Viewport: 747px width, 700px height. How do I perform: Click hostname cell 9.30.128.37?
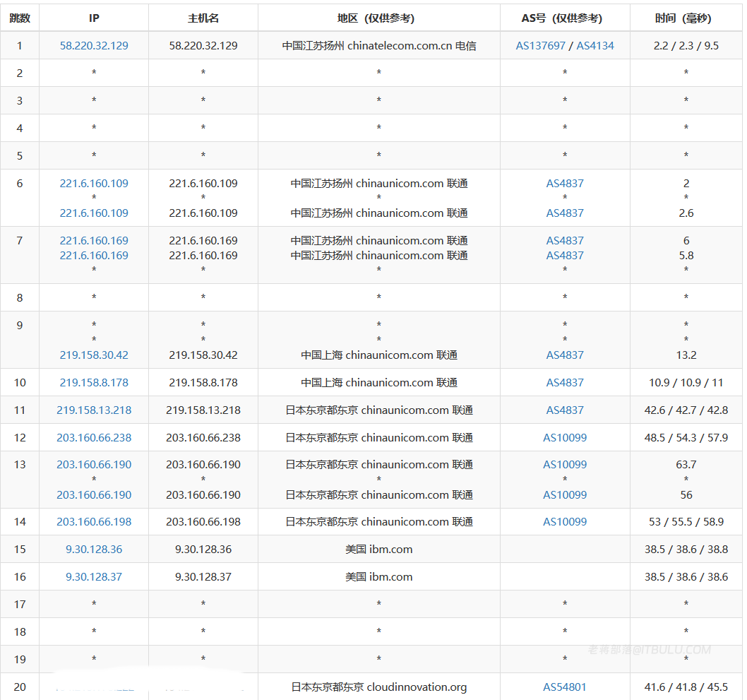coord(203,577)
